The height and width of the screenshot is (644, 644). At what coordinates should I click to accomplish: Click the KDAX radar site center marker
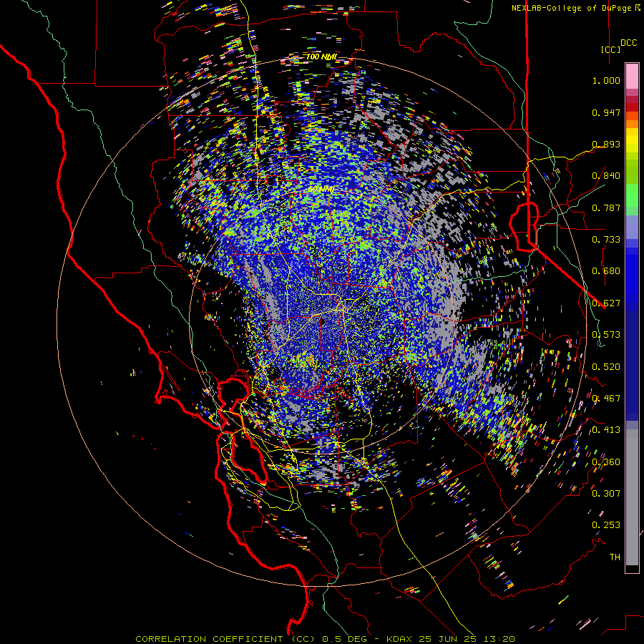[322, 322]
